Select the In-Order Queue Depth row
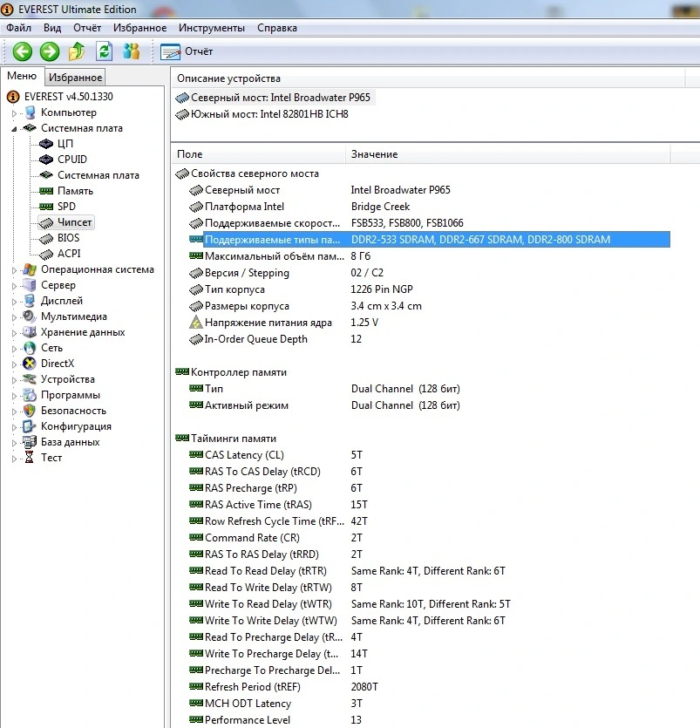 click(x=430, y=339)
